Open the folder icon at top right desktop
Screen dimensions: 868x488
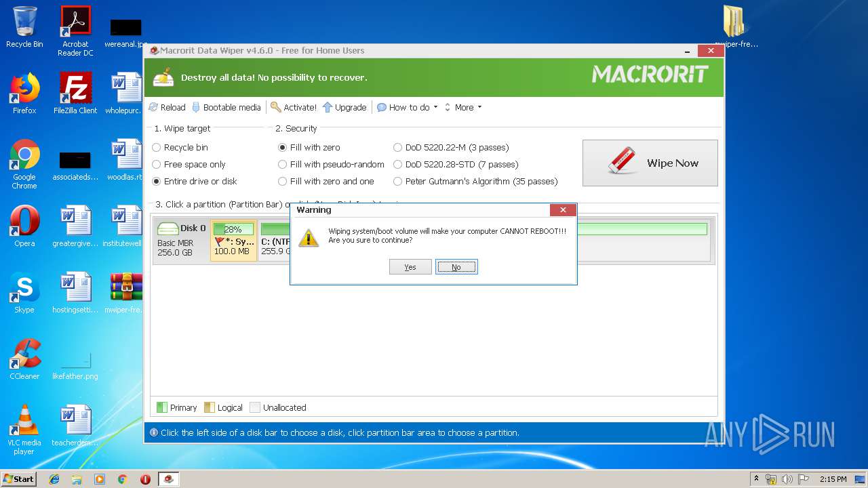point(735,27)
